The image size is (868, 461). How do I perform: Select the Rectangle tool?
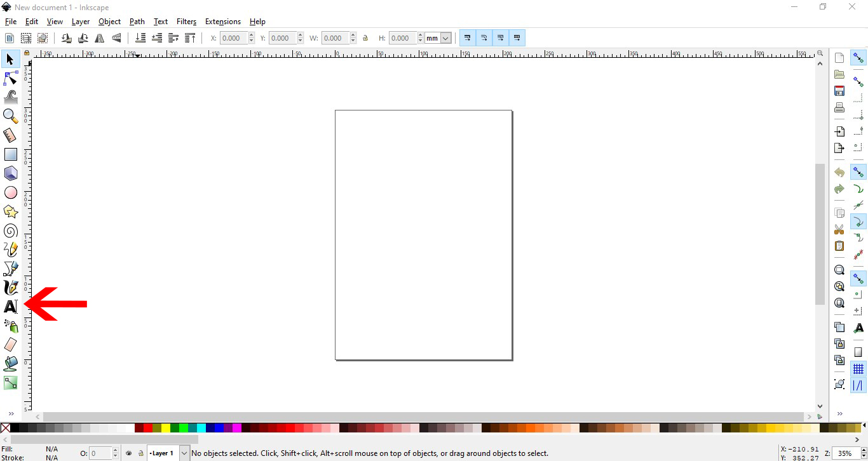pyautogui.click(x=10, y=154)
